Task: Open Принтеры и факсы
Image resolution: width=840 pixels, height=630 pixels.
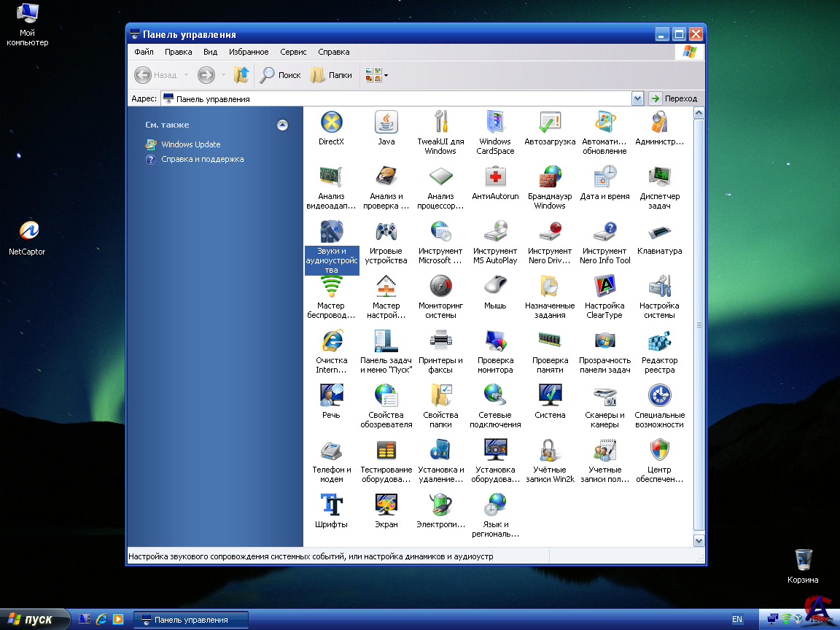Action: click(x=440, y=341)
